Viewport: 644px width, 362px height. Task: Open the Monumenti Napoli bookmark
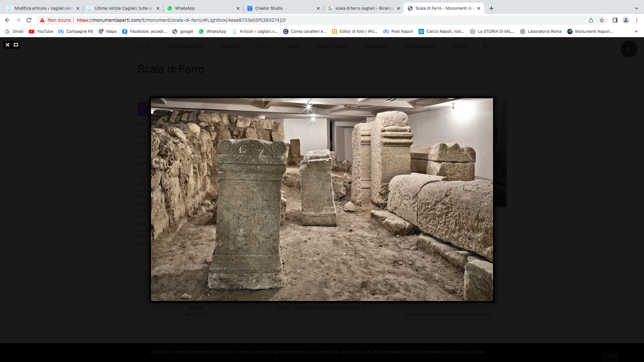pos(590,32)
